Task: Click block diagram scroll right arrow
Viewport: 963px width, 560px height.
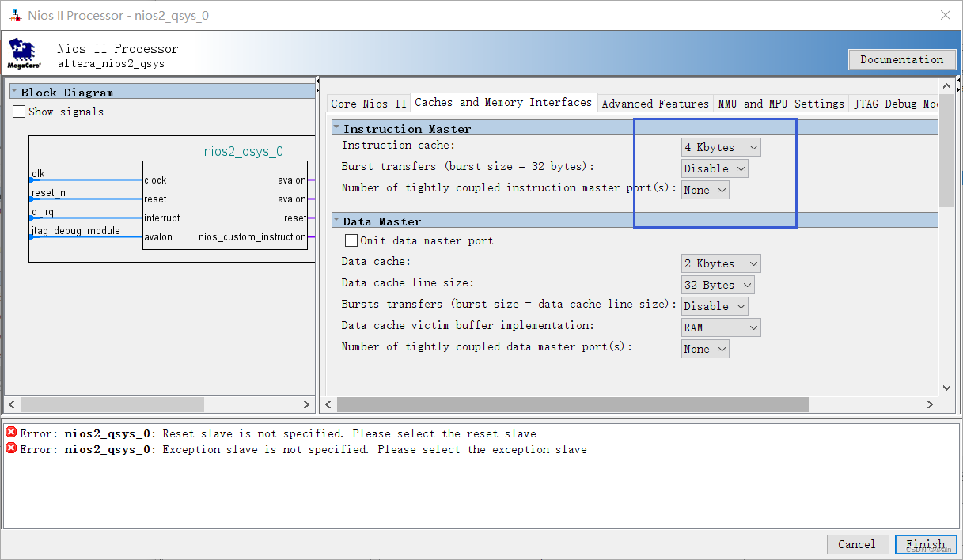Action: [x=307, y=404]
